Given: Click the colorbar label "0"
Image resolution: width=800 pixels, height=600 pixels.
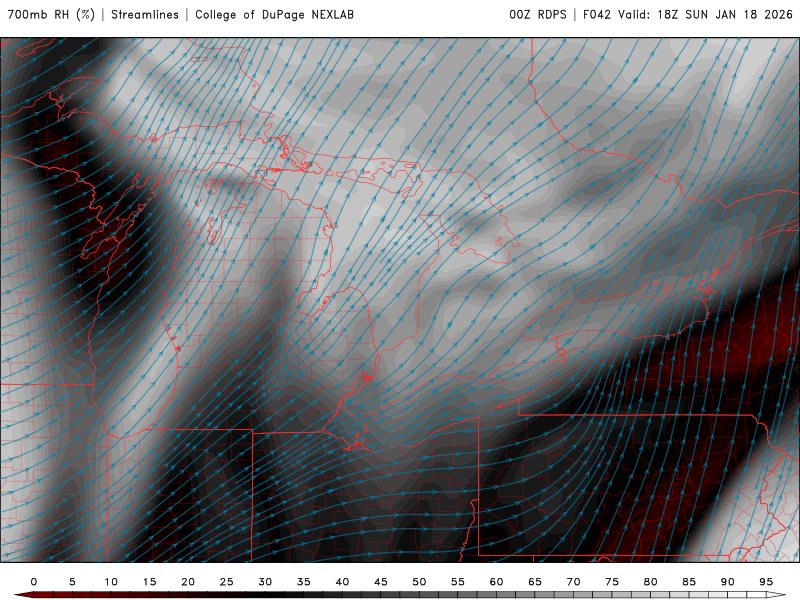Looking at the screenshot, I should (34, 582).
